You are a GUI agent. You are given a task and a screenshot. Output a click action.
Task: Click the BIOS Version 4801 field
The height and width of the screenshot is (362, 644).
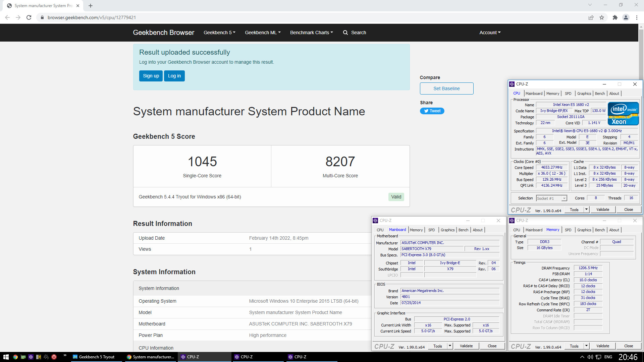click(450, 297)
